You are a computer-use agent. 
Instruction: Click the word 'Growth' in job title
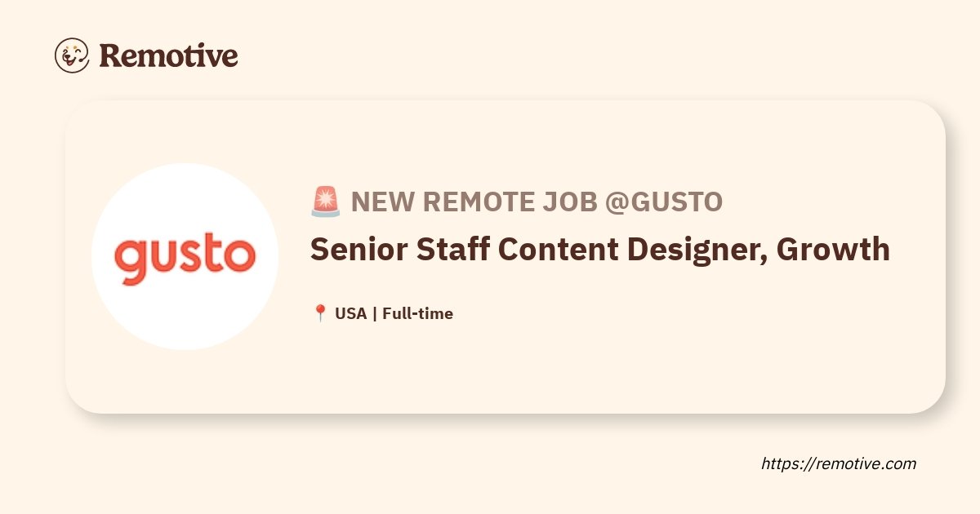(833, 250)
